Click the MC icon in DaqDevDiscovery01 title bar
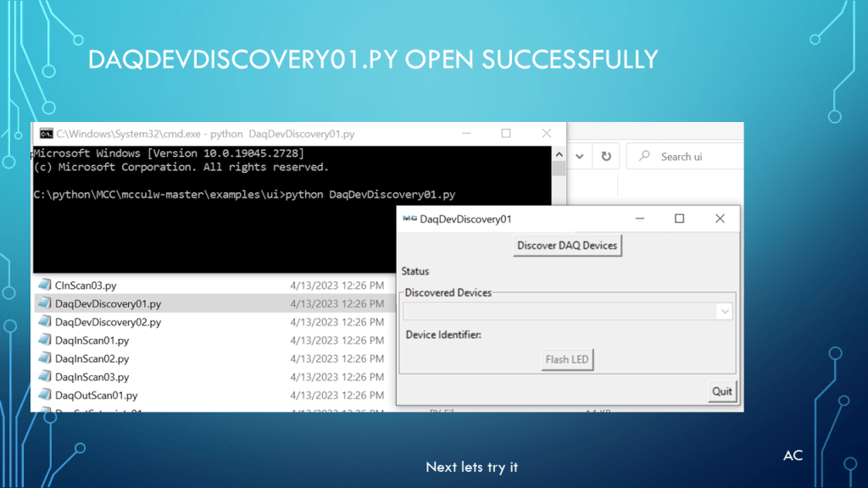 click(409, 219)
